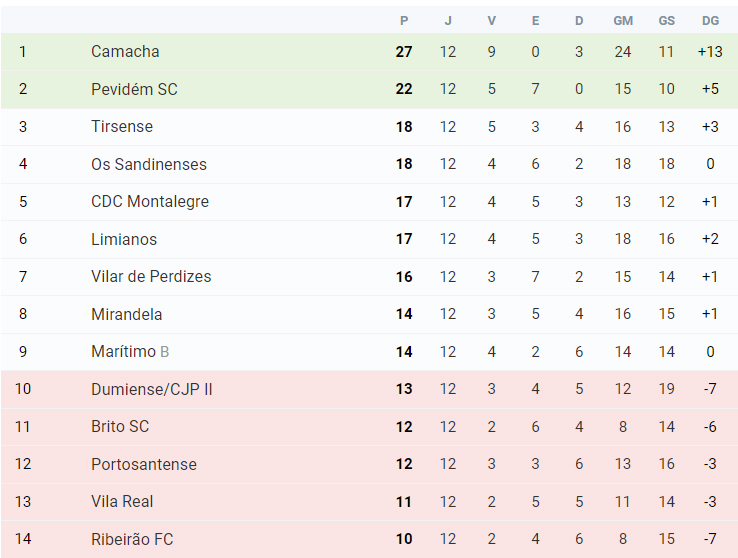Open the Limianos team link
Screen dimensions: 738x558
(124, 239)
